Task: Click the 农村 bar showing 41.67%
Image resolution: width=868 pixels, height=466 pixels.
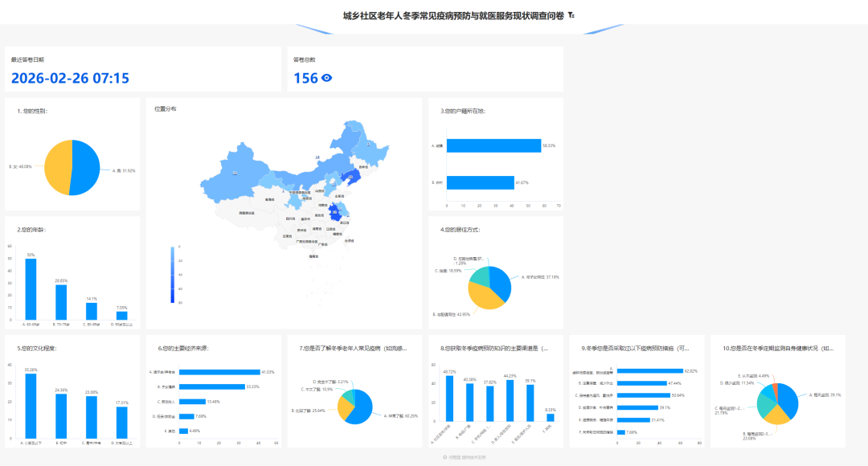Action: coord(480,182)
